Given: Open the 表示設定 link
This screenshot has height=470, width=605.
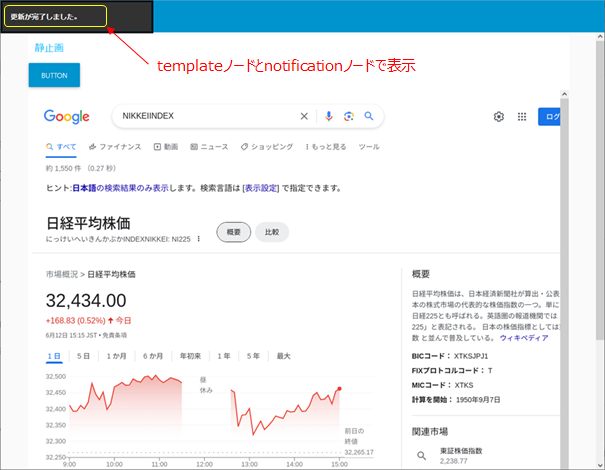Looking at the screenshot, I should pyautogui.click(x=262, y=188).
